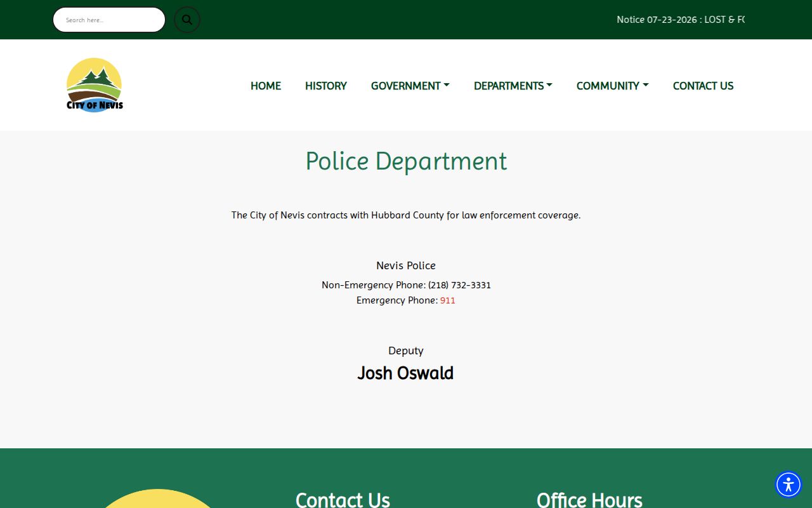Click the scrolling Lost & Found notice
Viewport: 812px width, 508px height.
tap(681, 20)
